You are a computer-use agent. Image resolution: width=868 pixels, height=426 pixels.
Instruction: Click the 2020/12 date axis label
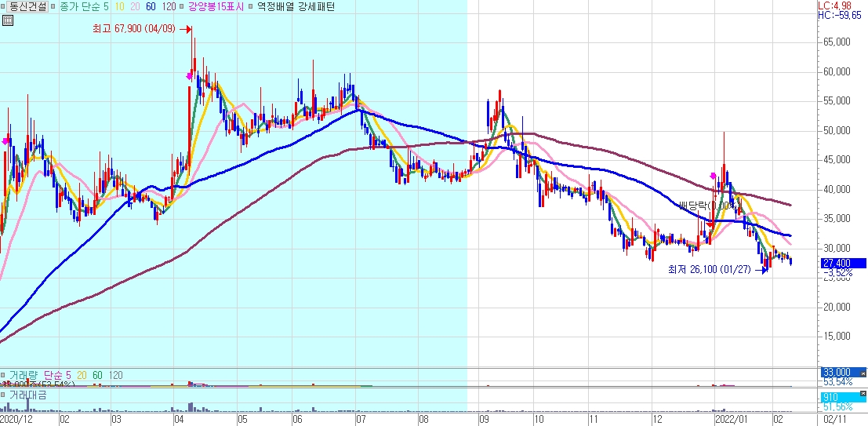[15, 421]
